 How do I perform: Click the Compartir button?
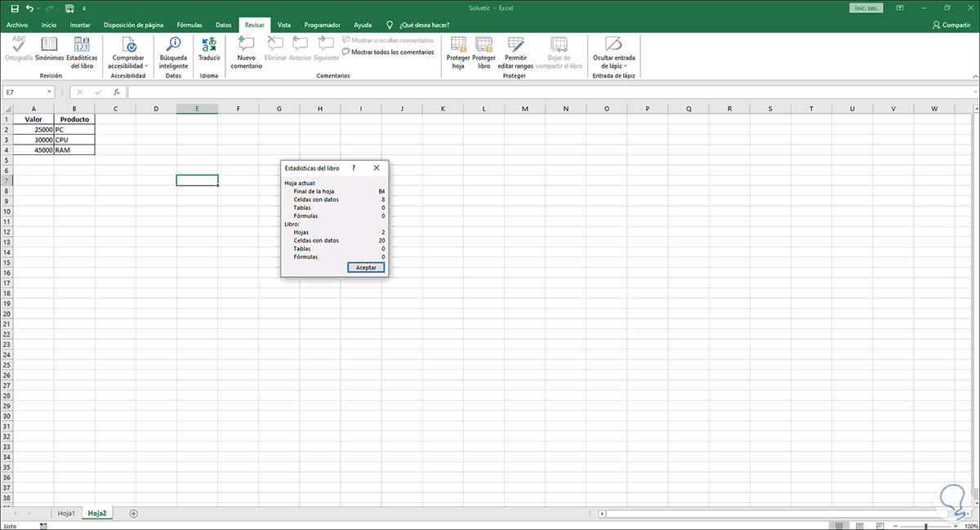pyautogui.click(x=951, y=25)
